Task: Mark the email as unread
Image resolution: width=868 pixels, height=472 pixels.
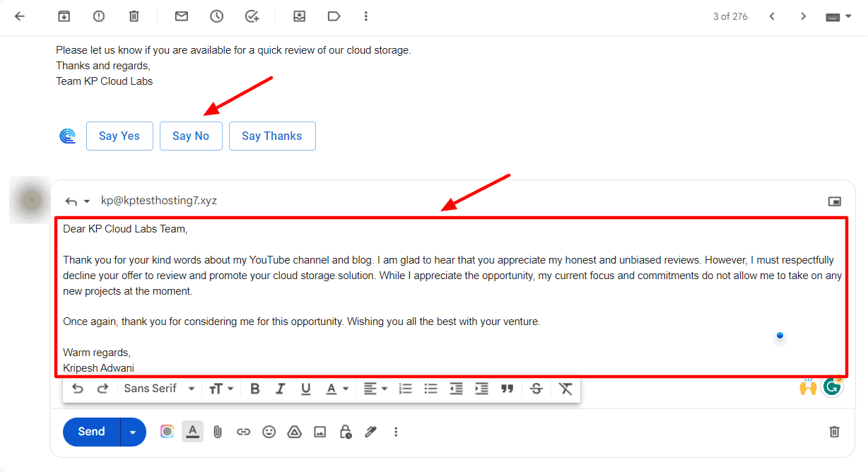Action: point(182,16)
